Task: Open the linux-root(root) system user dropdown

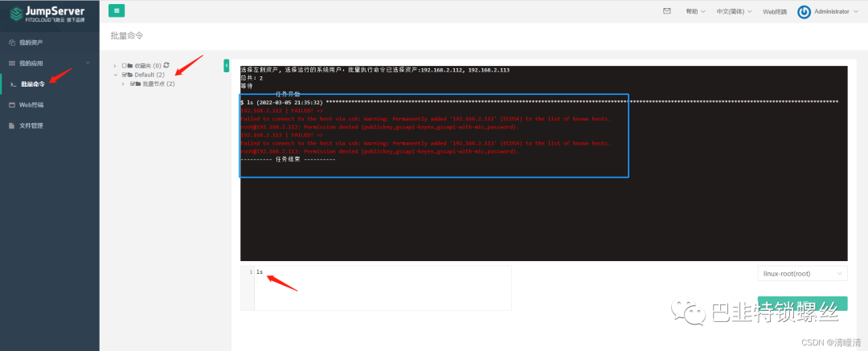Action: tap(802, 274)
